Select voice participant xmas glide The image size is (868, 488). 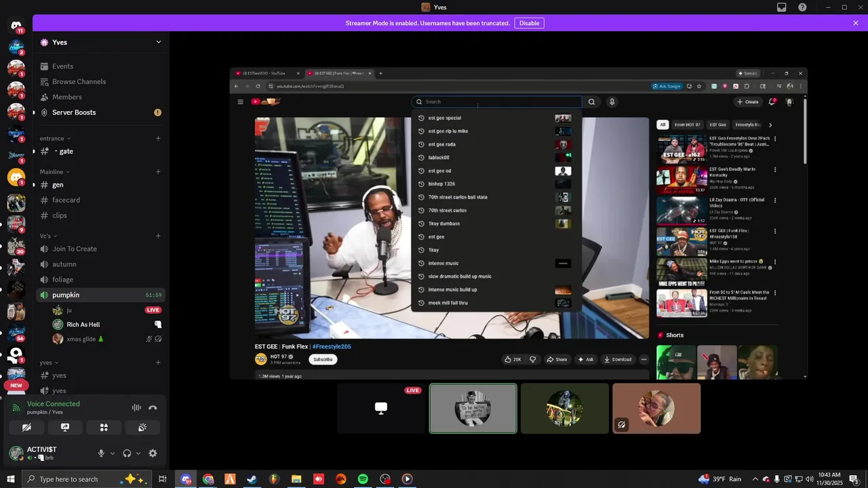pyautogui.click(x=107, y=339)
